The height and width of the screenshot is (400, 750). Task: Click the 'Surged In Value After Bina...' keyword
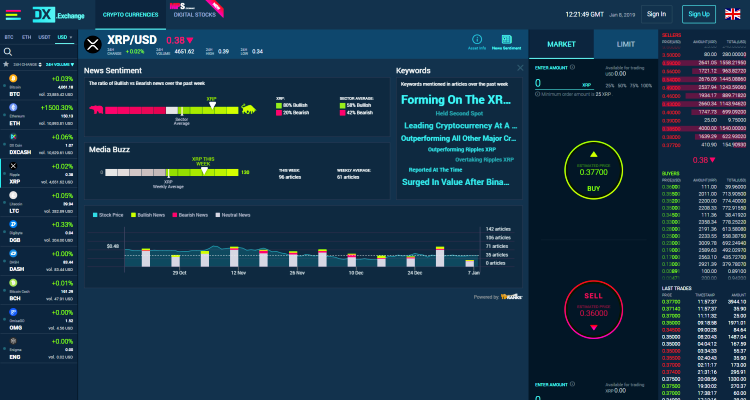(455, 182)
